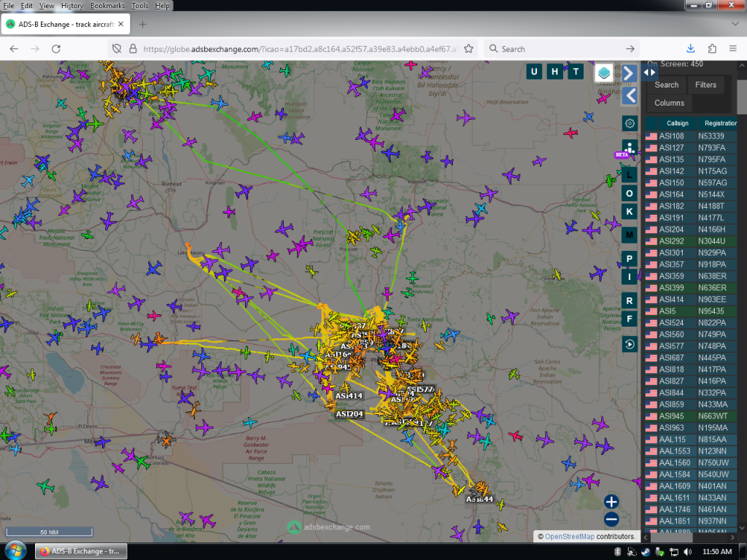
Task: Open the BETA leaderboard podium icon
Action: click(x=630, y=147)
